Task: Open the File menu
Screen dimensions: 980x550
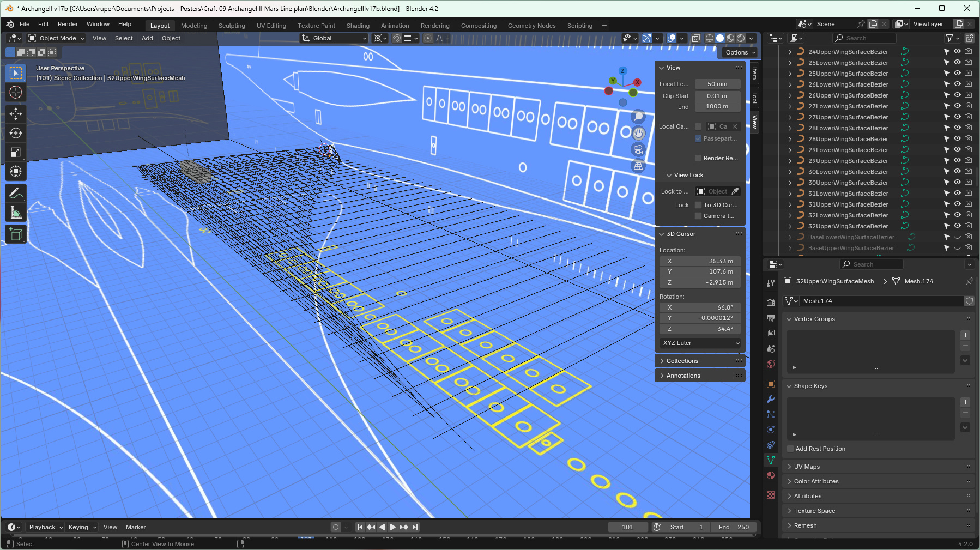Action: pyautogui.click(x=25, y=24)
